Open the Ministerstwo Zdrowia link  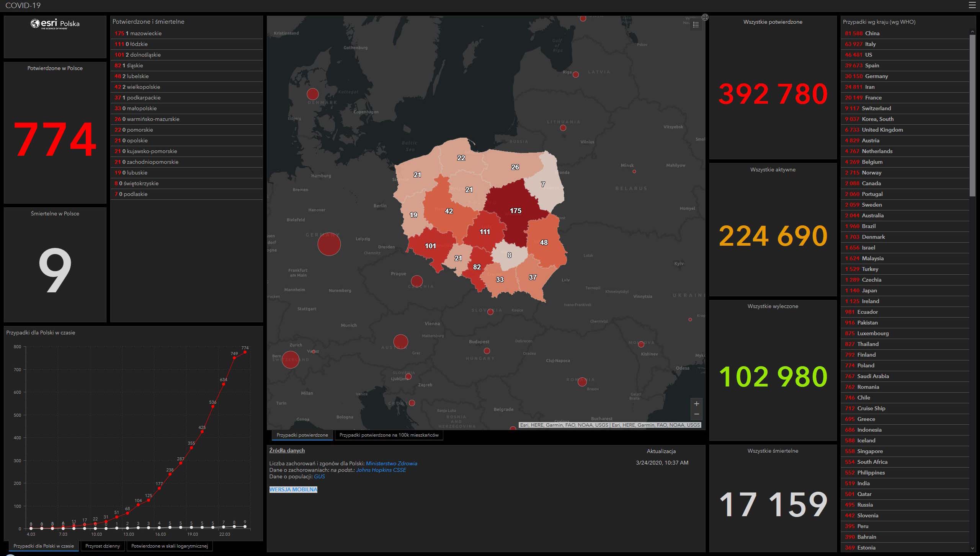391,463
